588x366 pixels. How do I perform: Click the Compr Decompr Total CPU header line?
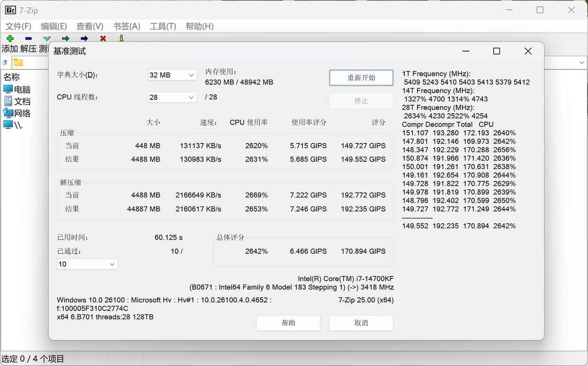pyautogui.click(x=447, y=125)
